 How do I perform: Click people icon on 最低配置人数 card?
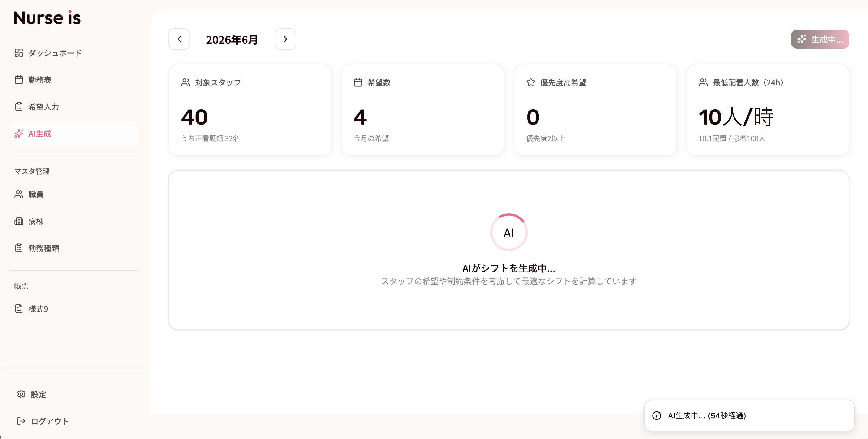click(703, 82)
